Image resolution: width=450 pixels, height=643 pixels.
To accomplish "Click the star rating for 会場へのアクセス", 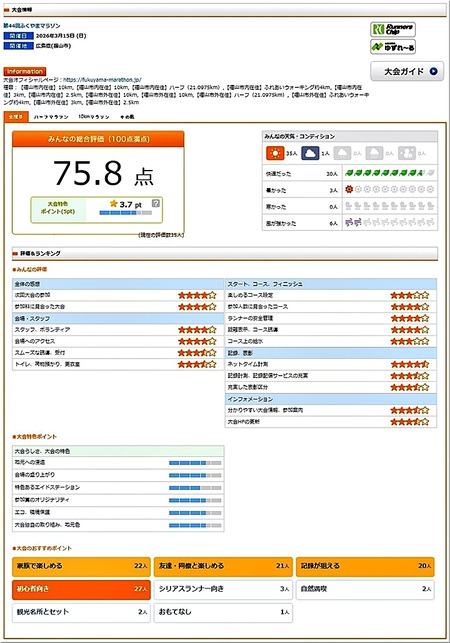I will (x=197, y=341).
